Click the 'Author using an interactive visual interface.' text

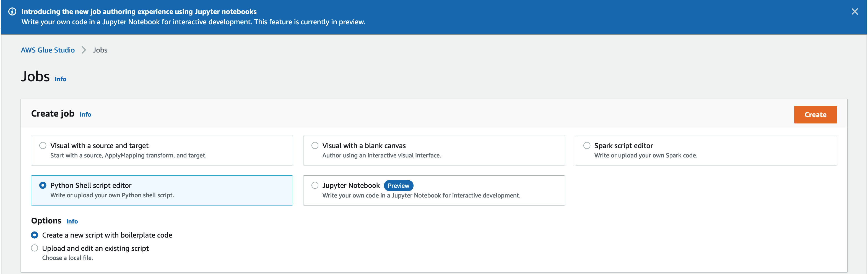(381, 156)
